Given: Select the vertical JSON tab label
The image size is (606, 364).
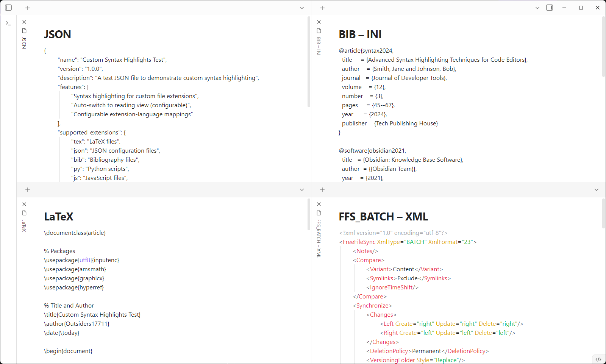Looking at the screenshot, I should click(24, 43).
